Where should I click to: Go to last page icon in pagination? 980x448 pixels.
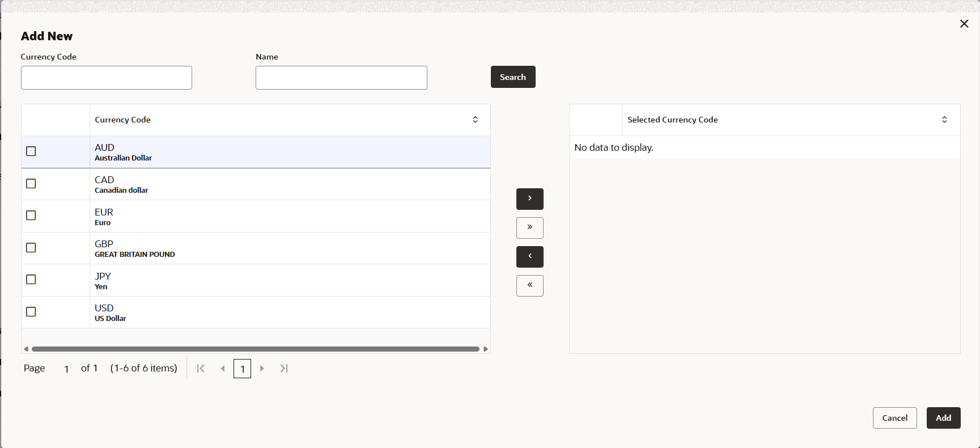click(x=284, y=369)
